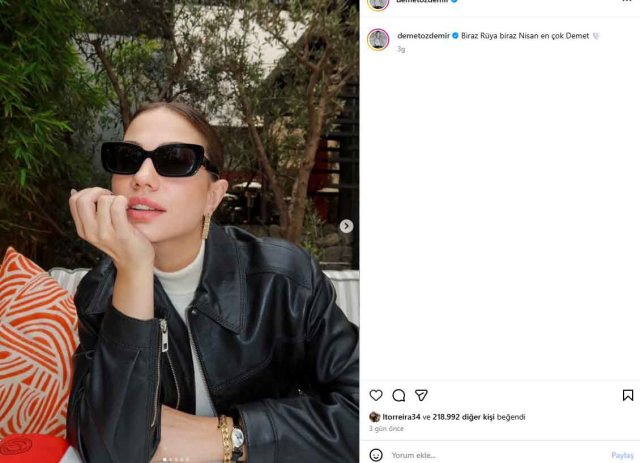Screen dimensions: 640x463
Task: Select the carousel dots indicator
Action: pos(176,460)
